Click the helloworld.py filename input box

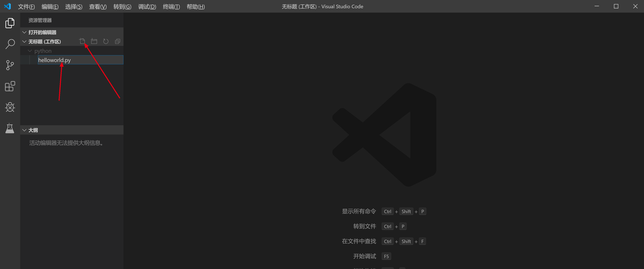click(x=80, y=60)
